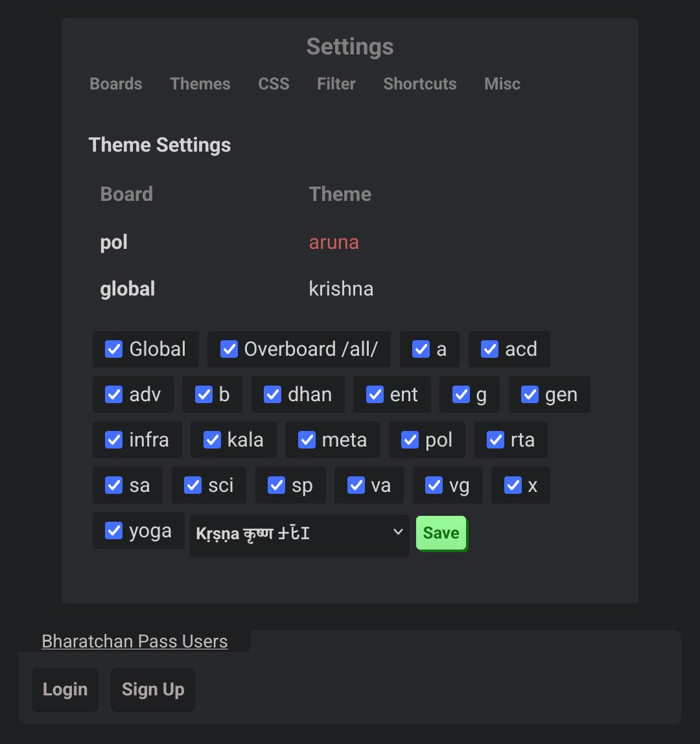Toggle the Overboard /all/ checkbox
Image resolution: width=700 pixels, height=744 pixels.
coord(229,349)
